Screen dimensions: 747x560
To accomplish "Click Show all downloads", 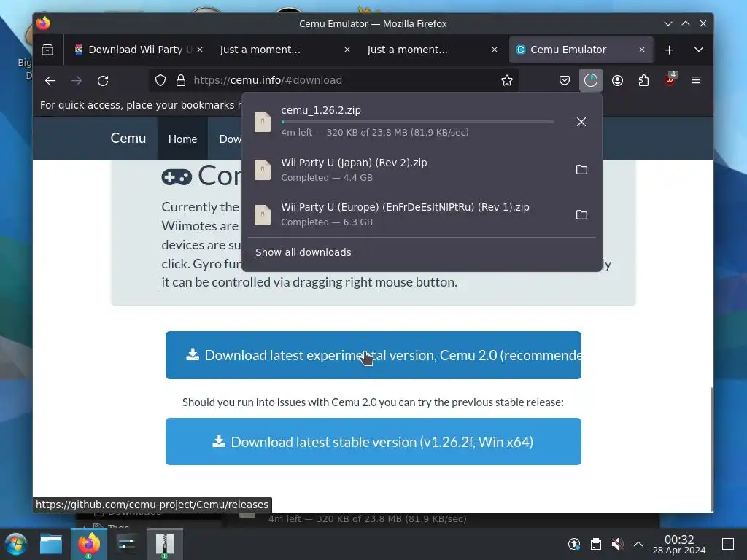I will pos(303,252).
